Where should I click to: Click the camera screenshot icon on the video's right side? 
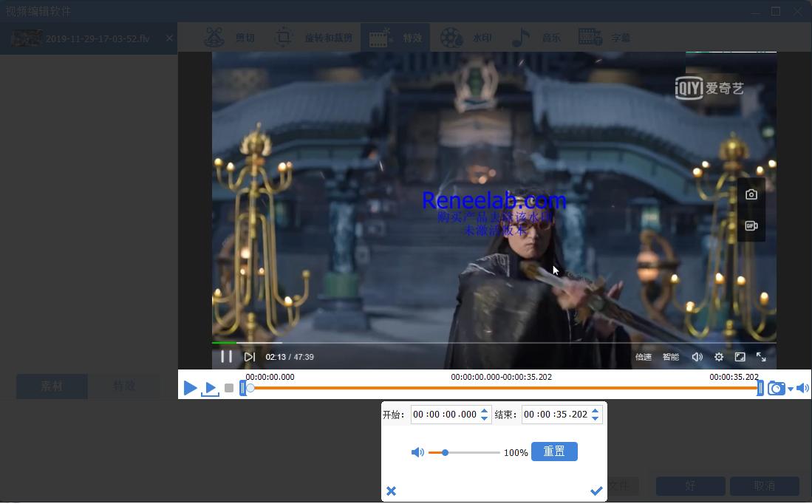tap(751, 194)
